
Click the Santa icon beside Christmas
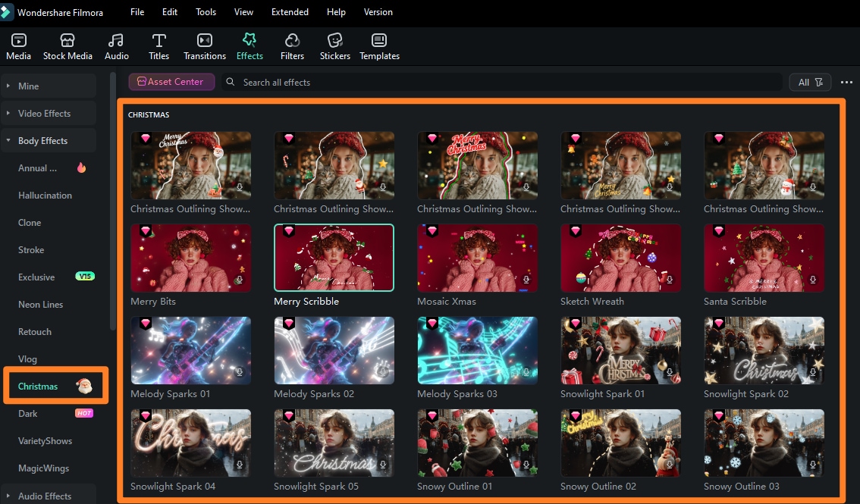pyautogui.click(x=84, y=387)
